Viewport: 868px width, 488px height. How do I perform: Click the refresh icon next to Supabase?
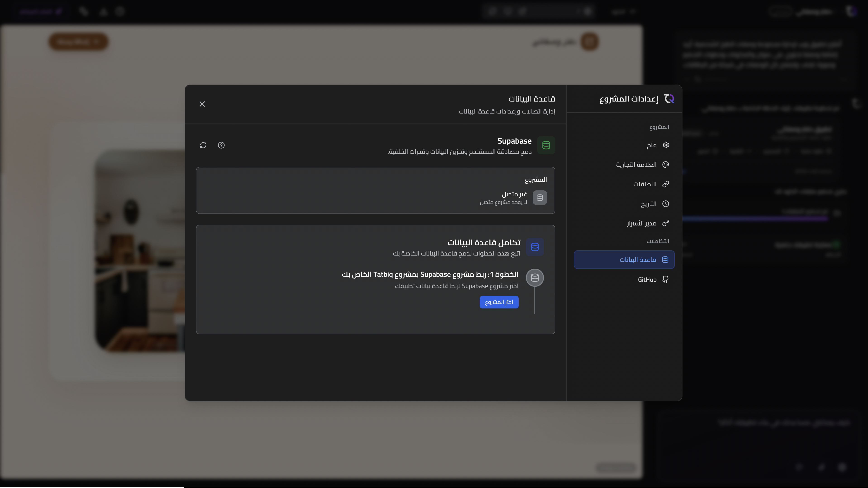(x=203, y=145)
